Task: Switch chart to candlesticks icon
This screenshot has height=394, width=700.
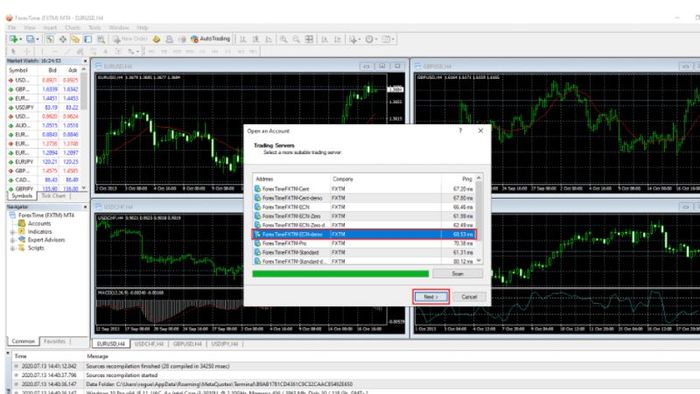Action: point(256,39)
